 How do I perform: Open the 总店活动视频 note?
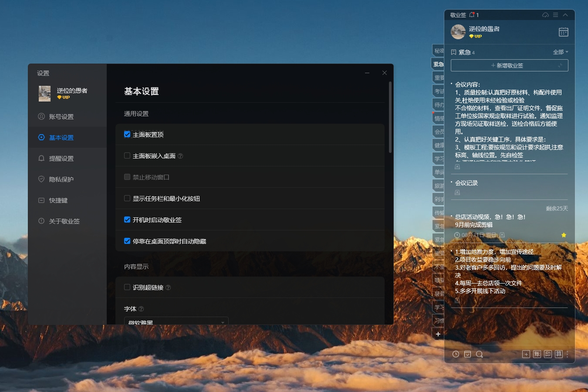[x=490, y=221]
